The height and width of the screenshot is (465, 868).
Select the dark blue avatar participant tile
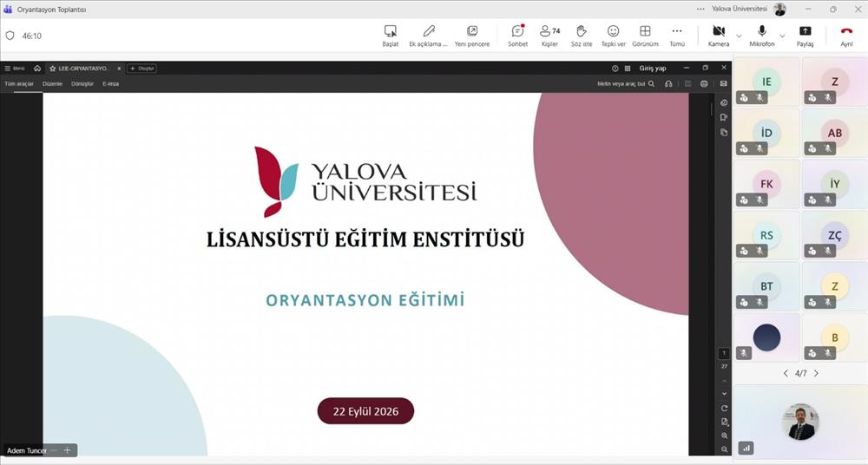(x=766, y=337)
